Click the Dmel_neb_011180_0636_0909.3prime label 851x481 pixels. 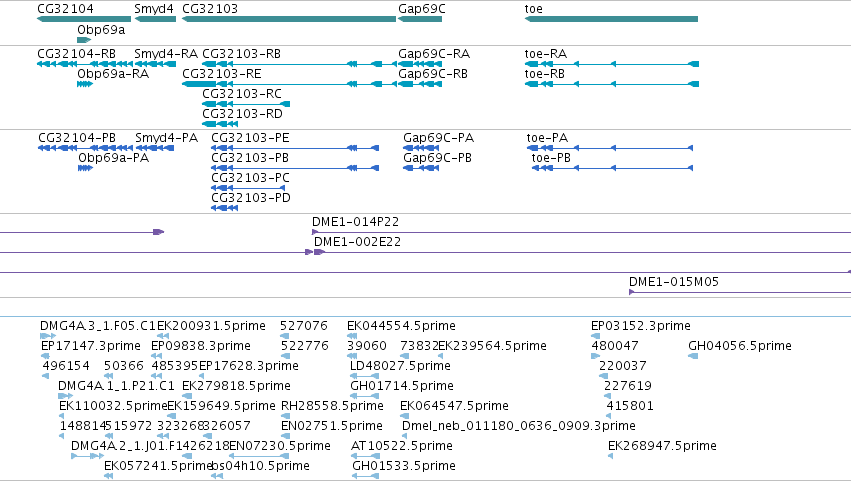click(519, 426)
